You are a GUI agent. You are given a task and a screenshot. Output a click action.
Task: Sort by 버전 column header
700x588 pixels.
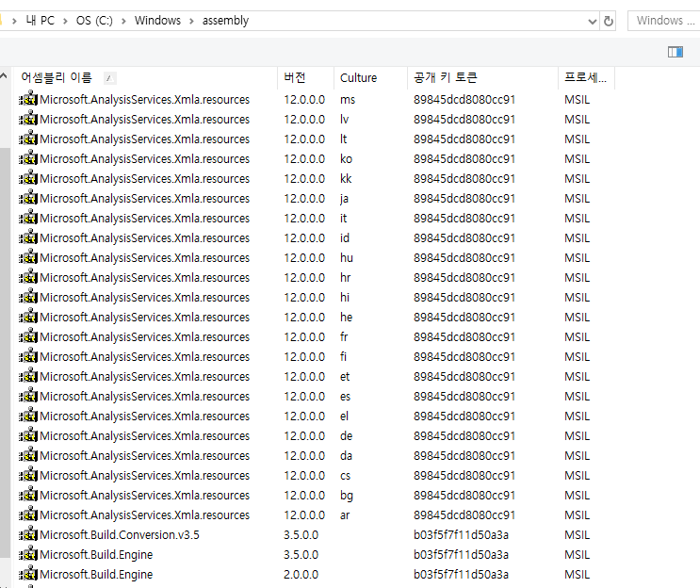click(306, 77)
